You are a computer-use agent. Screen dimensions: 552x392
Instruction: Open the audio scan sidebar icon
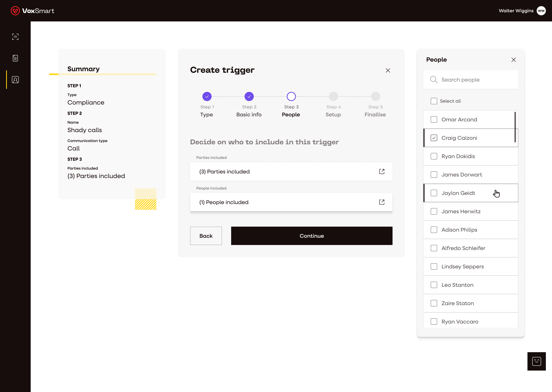click(x=15, y=37)
